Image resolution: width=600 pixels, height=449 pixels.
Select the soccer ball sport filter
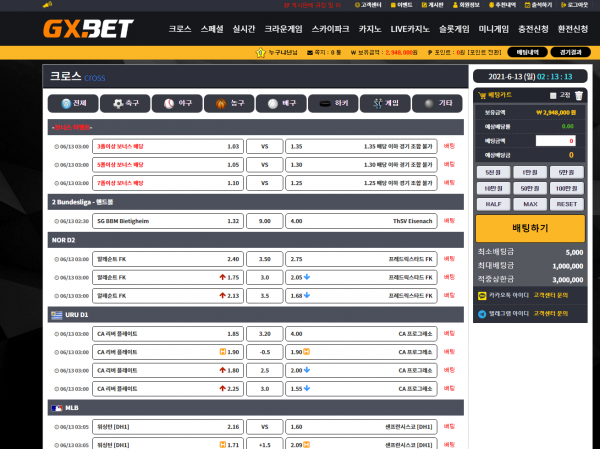pyautogui.click(x=125, y=103)
